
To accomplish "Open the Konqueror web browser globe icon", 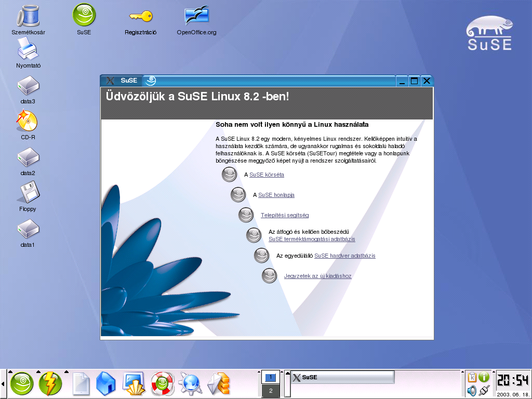I will [x=190, y=384].
